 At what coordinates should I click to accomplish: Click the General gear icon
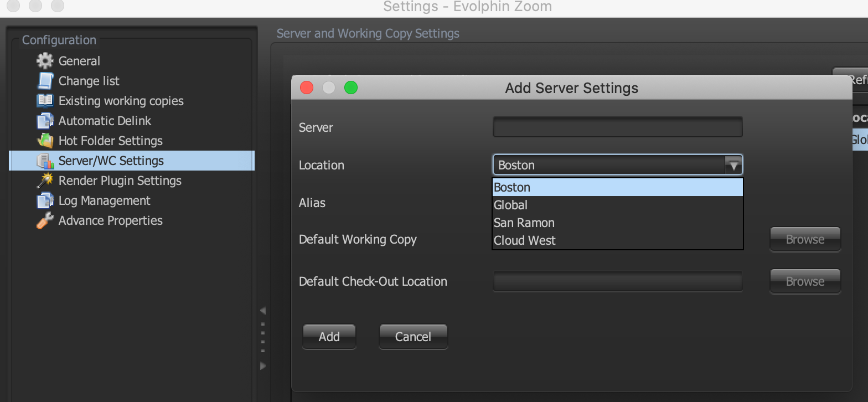click(45, 61)
